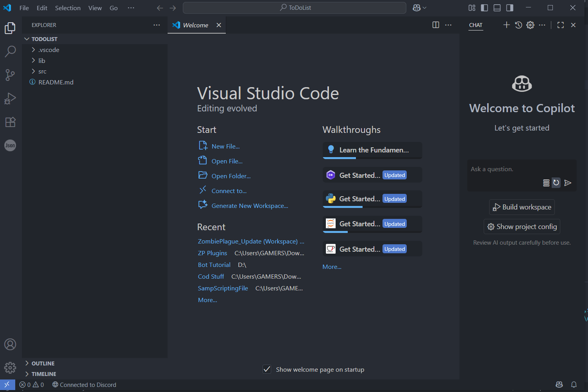Open chat panel more actions ellipsis
Viewport: 588px width, 392px height.
[542, 25]
